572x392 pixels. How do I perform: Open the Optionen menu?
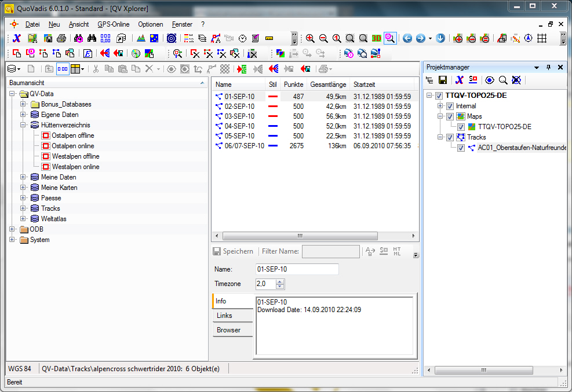pyautogui.click(x=150, y=24)
